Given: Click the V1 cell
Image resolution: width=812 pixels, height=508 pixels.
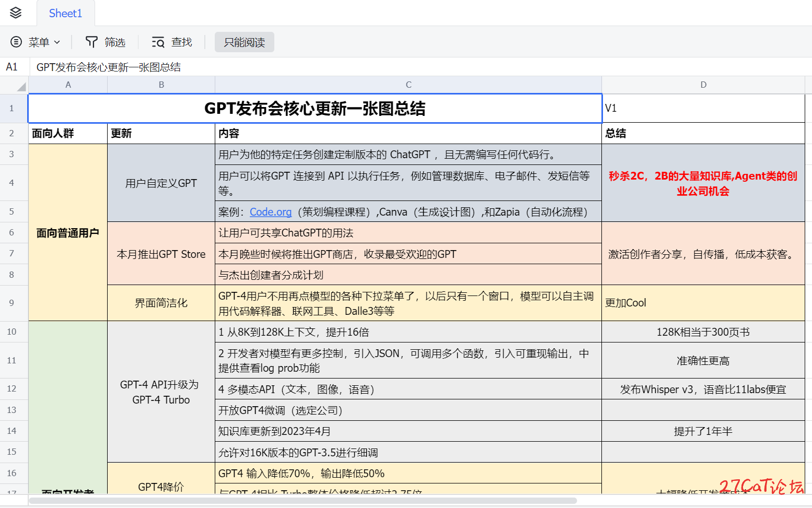Looking at the screenshot, I should [703, 108].
